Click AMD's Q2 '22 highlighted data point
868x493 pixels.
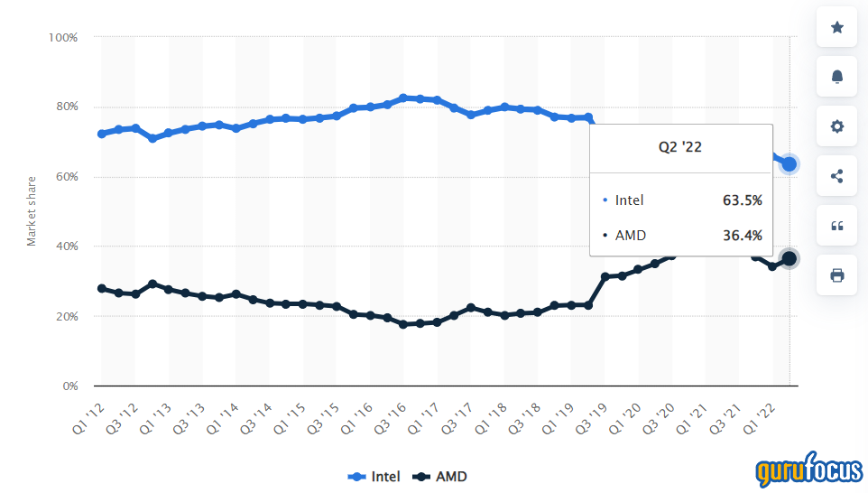[790, 258]
